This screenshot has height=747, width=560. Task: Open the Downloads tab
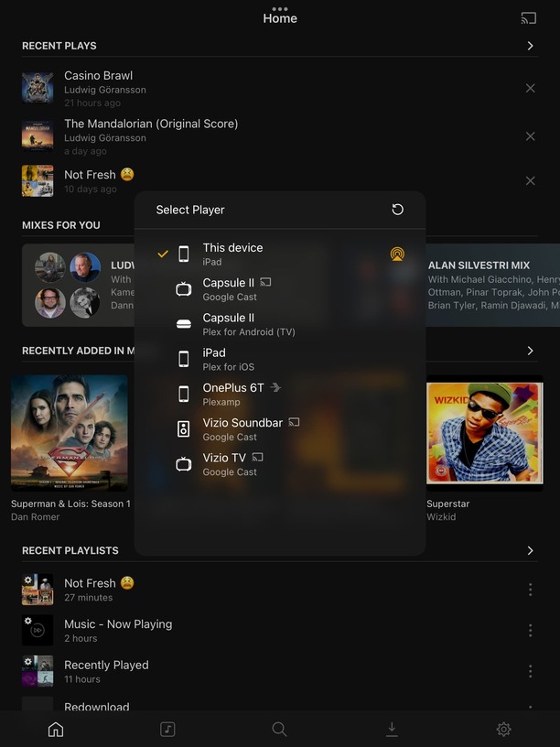(x=392, y=729)
